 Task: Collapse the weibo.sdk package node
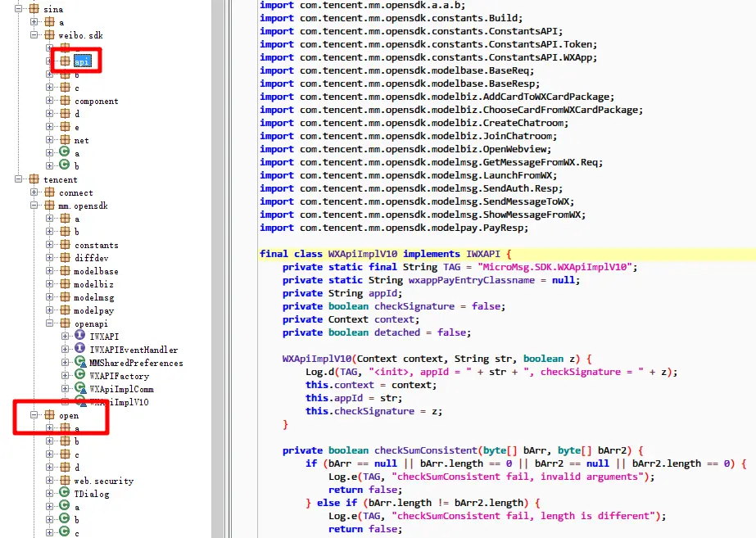34,34
